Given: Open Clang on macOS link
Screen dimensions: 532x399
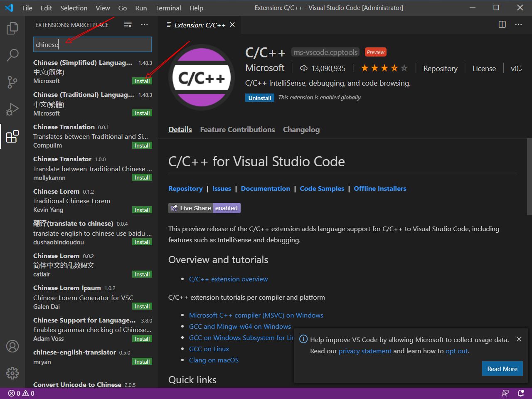Looking at the screenshot, I should [x=214, y=360].
